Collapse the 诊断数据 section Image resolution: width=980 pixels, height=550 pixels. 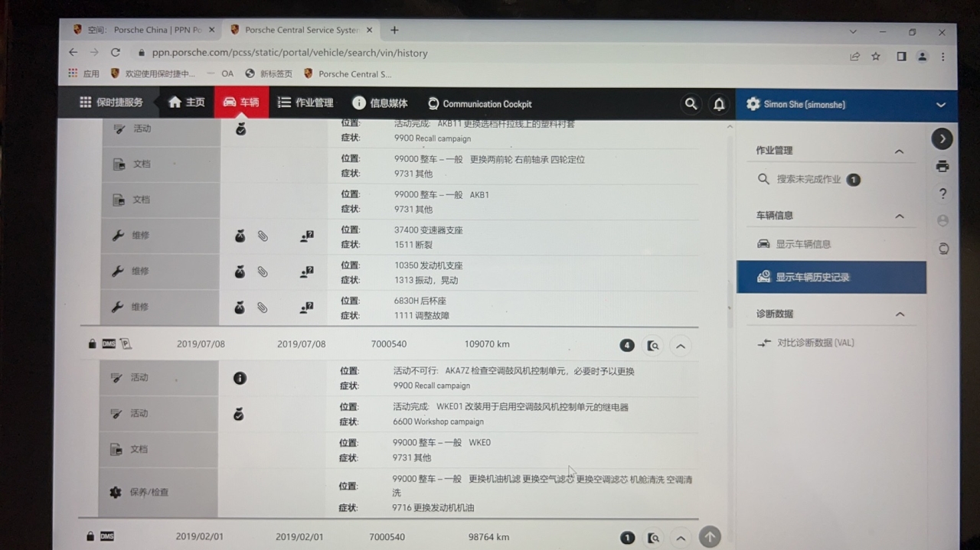[x=900, y=314]
